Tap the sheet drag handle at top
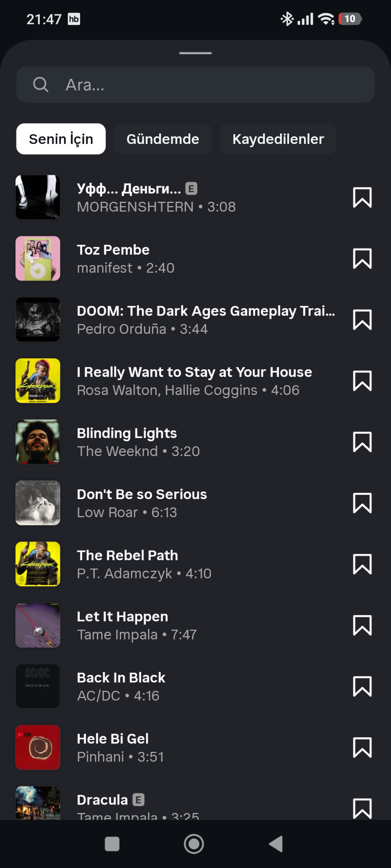This screenshot has height=868, width=391. pyautogui.click(x=195, y=53)
